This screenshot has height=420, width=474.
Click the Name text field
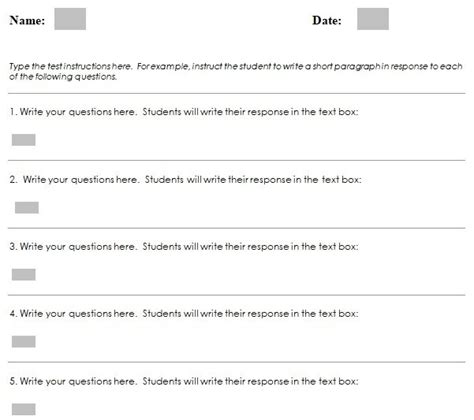(70, 19)
